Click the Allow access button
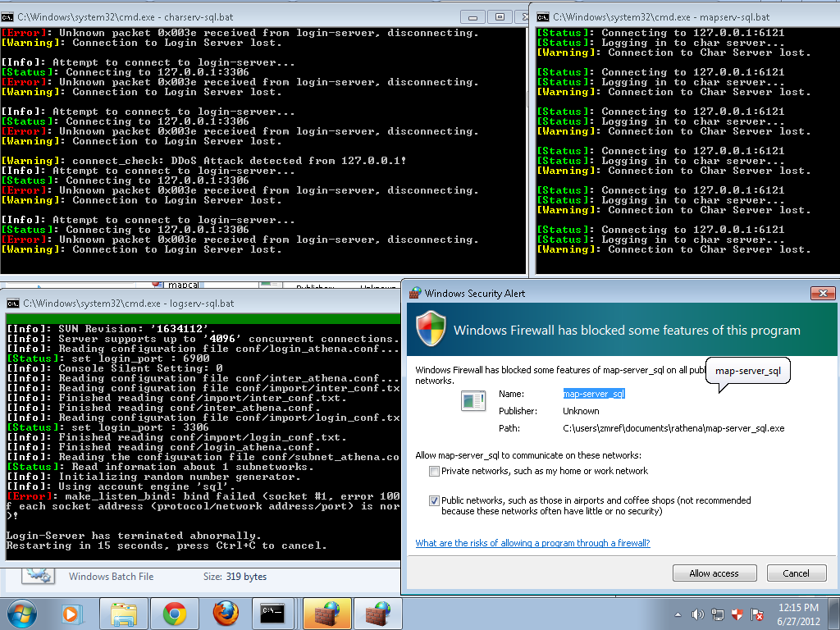Image resolution: width=840 pixels, height=630 pixels. [x=714, y=573]
